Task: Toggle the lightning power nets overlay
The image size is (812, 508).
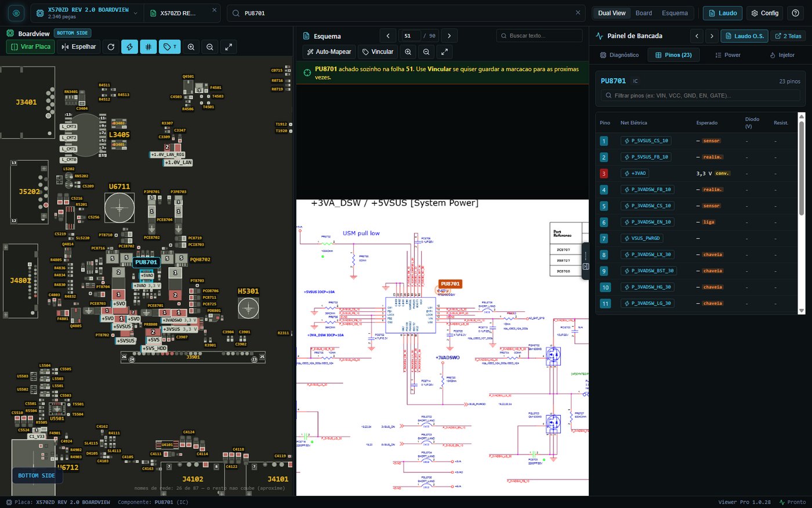Action: click(x=129, y=47)
